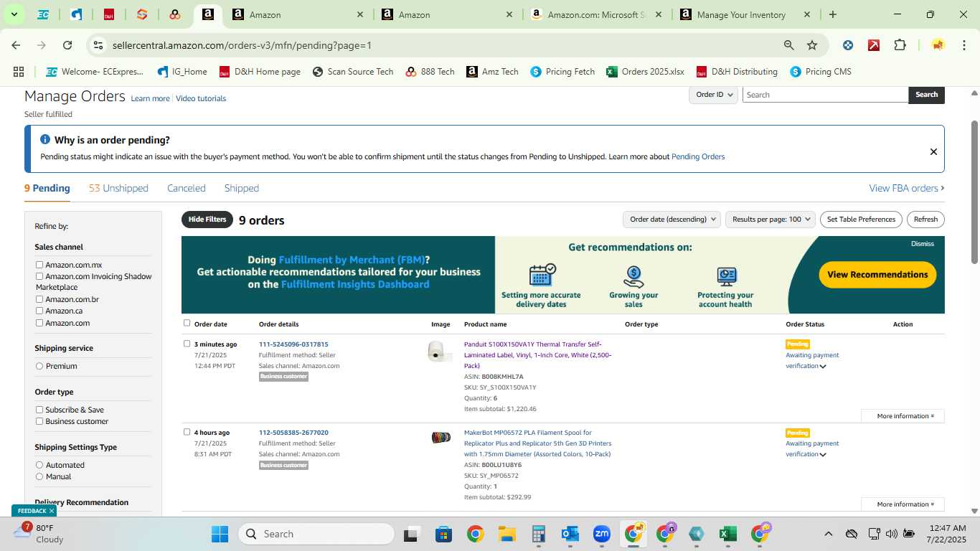Screen dimensions: 980x551
Task: Open Windows Start menu
Action: click(x=220, y=534)
